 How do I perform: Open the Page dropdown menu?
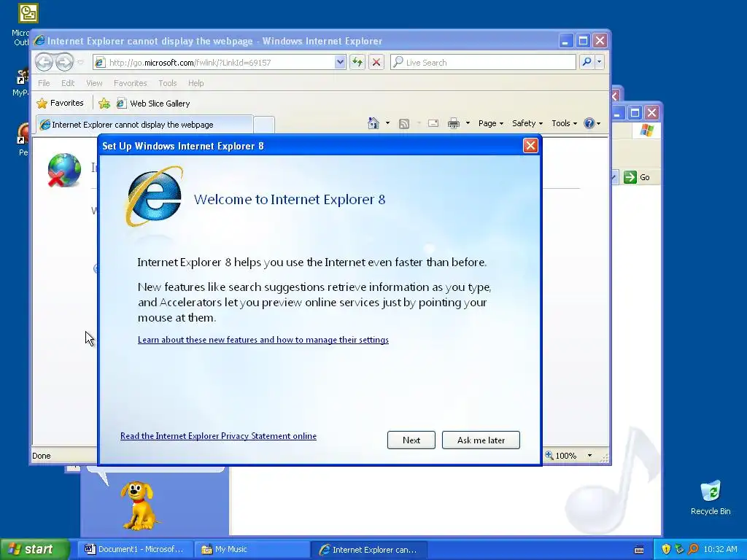tap(491, 123)
